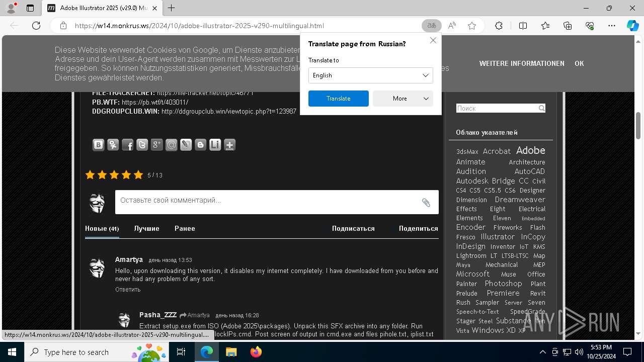Expand the More options dropdown

[403, 99]
